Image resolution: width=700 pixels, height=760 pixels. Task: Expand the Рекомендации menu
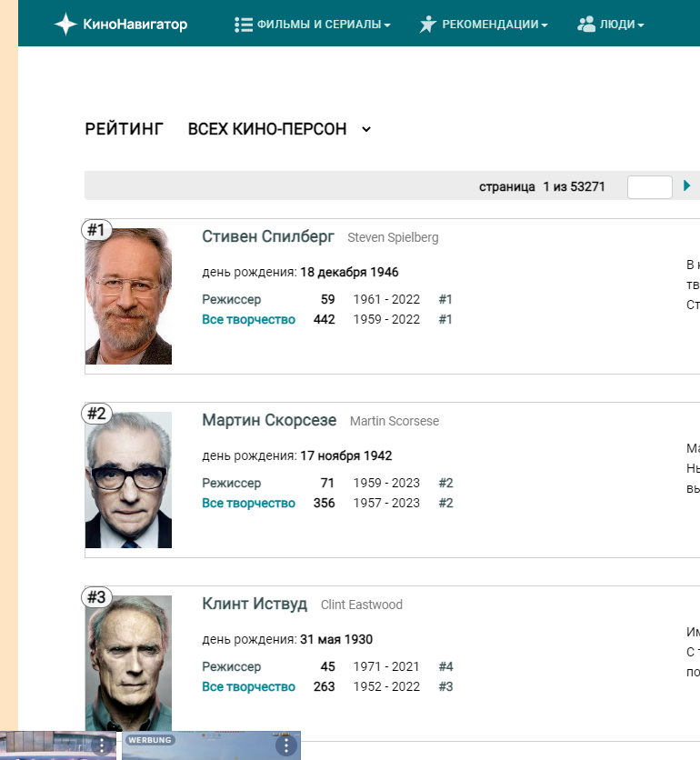(495, 25)
